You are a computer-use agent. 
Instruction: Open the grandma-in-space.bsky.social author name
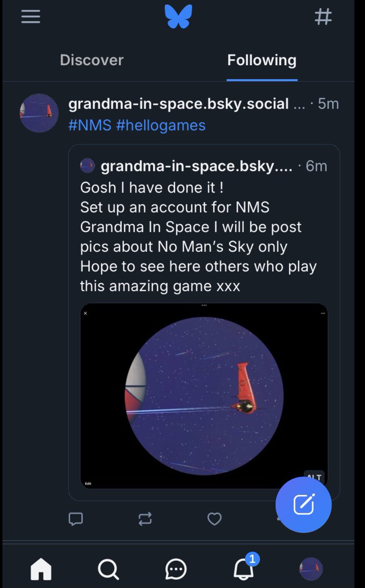tap(179, 104)
